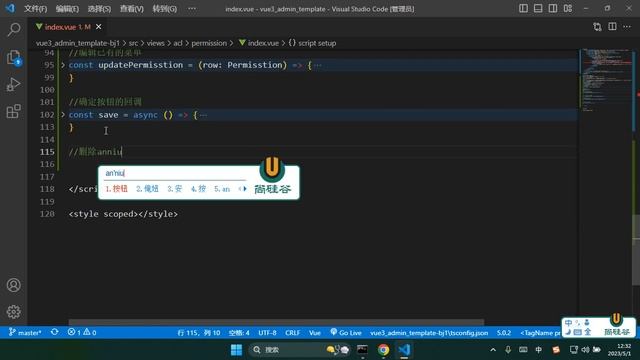
Task: Expand folded save function on line 102
Action: click(x=63, y=115)
